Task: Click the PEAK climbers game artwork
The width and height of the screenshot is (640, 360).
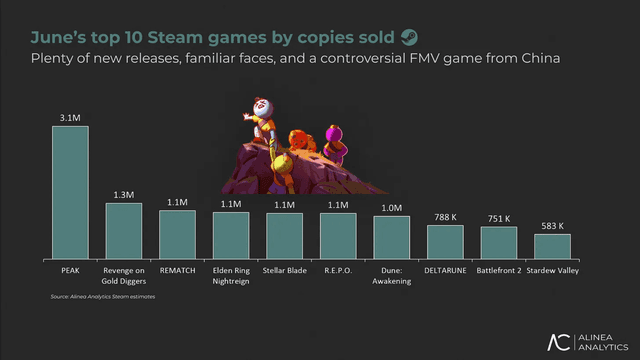Action: [x=304, y=146]
